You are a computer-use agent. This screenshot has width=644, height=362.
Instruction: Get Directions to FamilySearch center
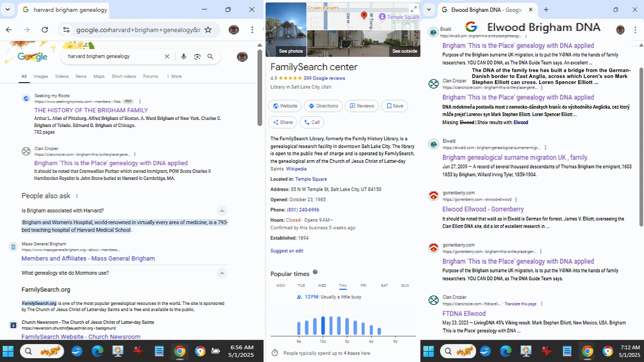323,106
